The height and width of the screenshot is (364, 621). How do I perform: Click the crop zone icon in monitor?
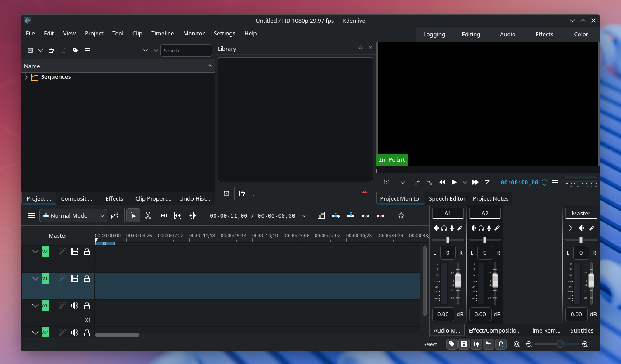[488, 182]
